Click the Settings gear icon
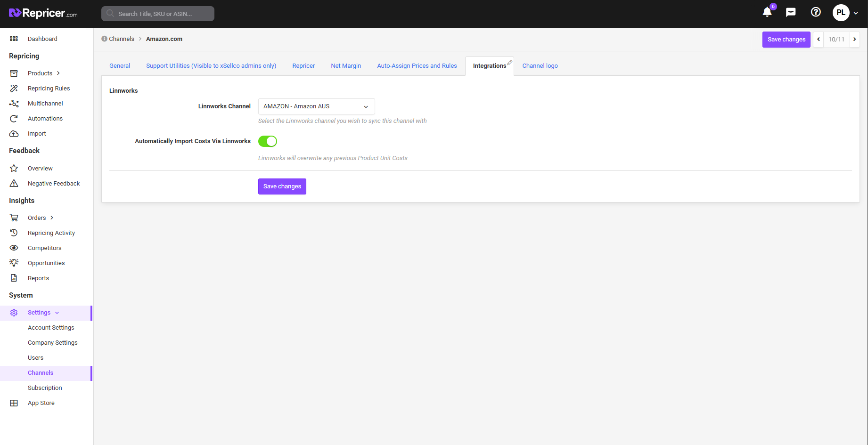Viewport: 868px width, 445px height. (14, 313)
